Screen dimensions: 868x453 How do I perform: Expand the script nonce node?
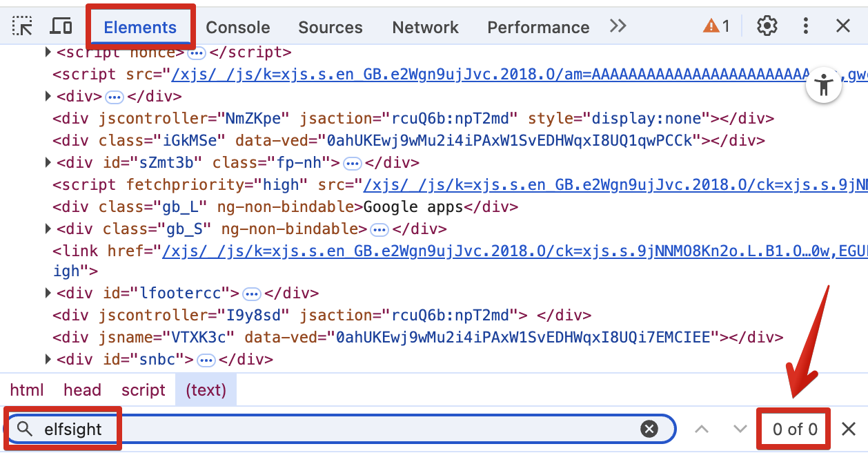[48, 52]
